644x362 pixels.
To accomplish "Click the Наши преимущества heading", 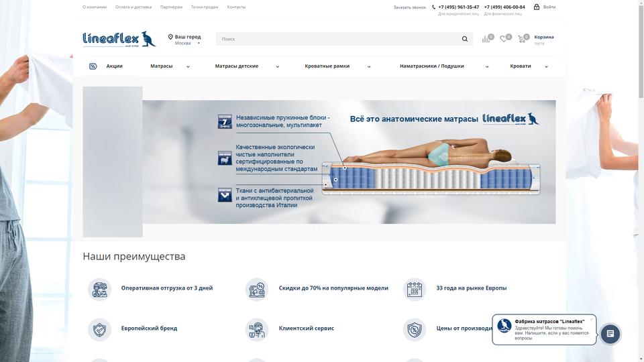I will point(134,256).
